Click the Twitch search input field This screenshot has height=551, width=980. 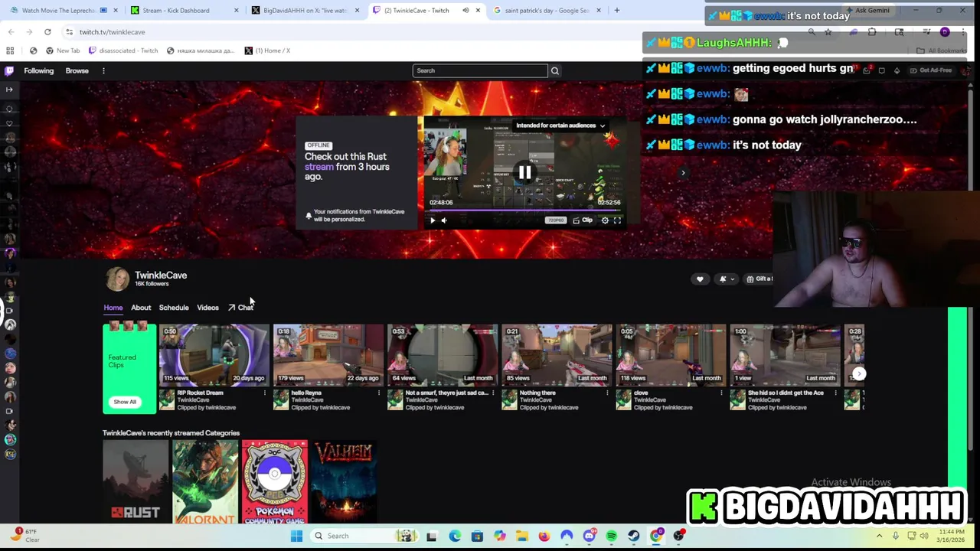point(480,70)
